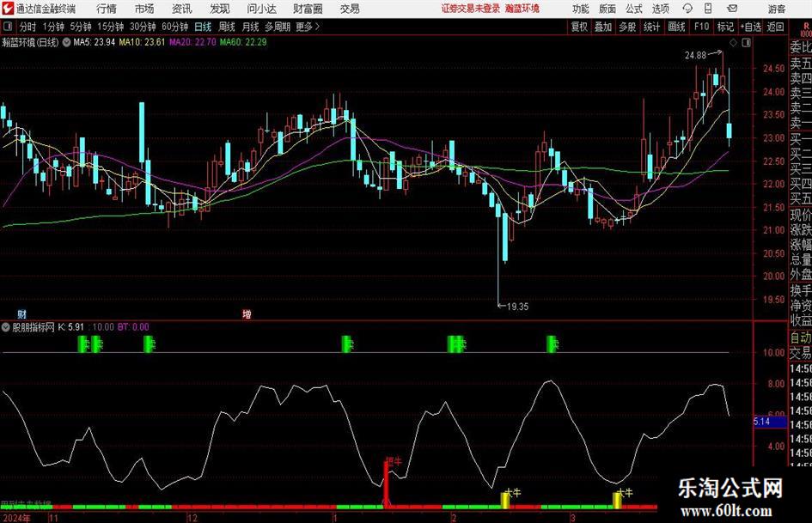Open the 公式 menu
This screenshot has height=523, width=812.
click(634, 9)
